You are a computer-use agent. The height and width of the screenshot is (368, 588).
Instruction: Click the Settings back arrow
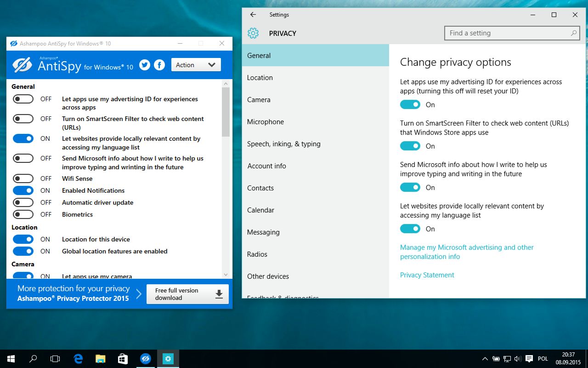pos(253,15)
